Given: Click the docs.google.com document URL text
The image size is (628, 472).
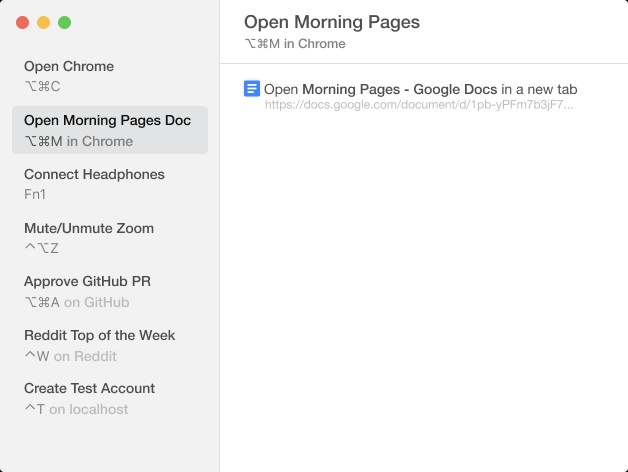Looking at the screenshot, I should point(419,105).
